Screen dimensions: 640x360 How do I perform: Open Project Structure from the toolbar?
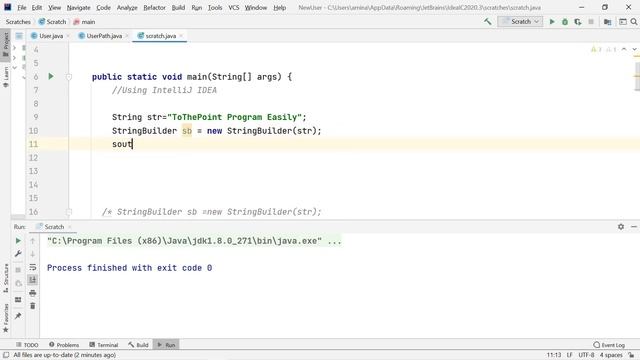pos(607,22)
